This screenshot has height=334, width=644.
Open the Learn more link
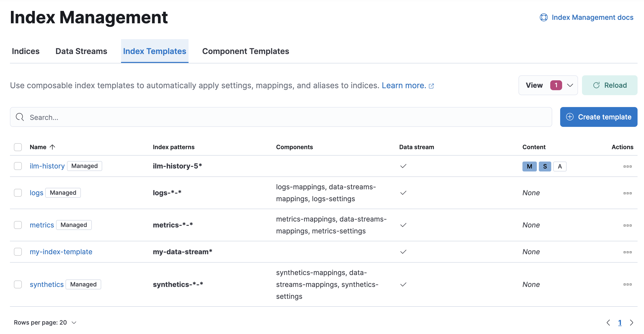click(x=404, y=85)
